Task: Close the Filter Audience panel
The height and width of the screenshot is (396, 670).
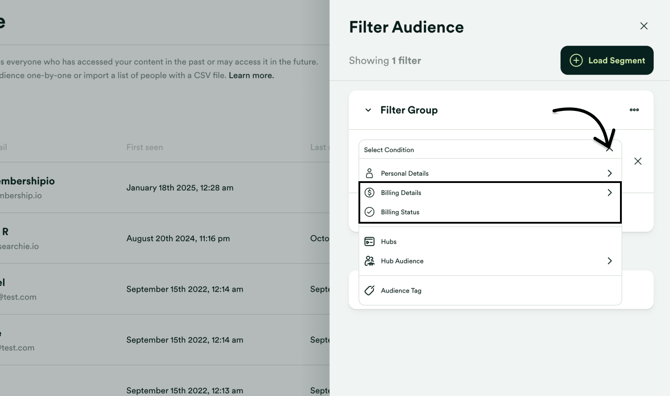Action: tap(644, 26)
